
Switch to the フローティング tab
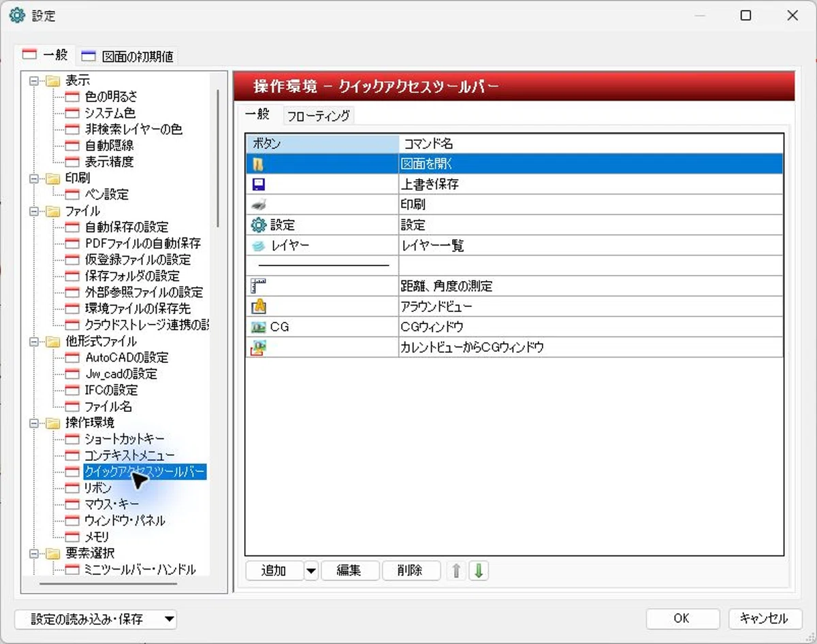319,116
